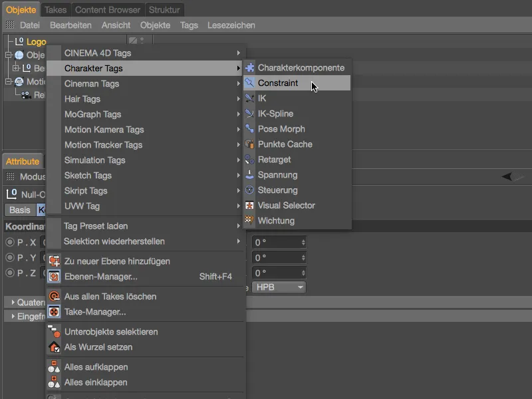Open the CINEMA 4D Tags submenu
This screenshot has height=399, width=532.
coord(145,53)
